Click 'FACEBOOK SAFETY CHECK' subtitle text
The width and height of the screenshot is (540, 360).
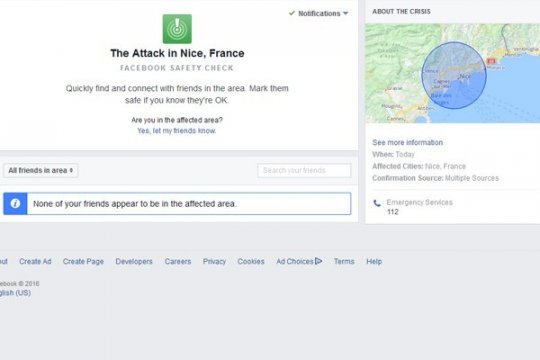pos(177,68)
